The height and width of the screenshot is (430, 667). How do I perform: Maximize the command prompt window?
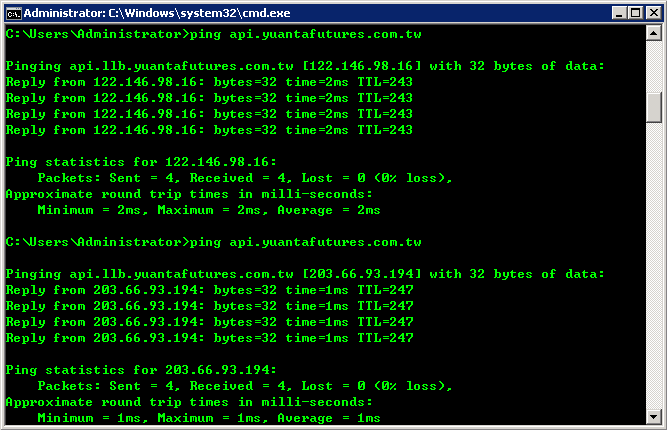click(636, 13)
